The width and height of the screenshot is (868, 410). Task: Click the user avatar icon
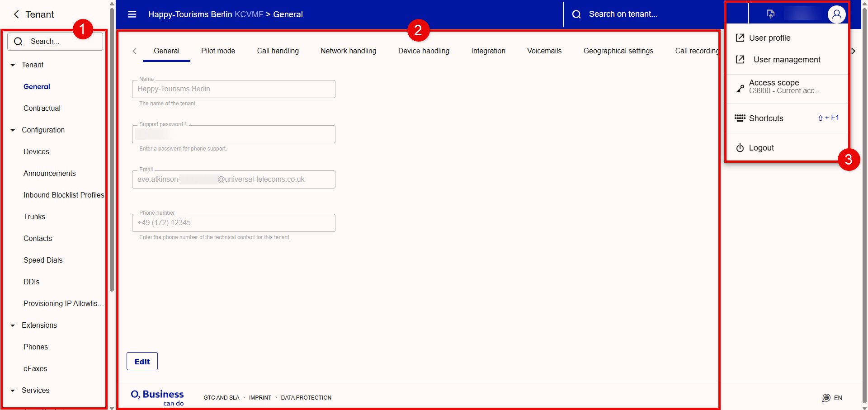coord(836,14)
